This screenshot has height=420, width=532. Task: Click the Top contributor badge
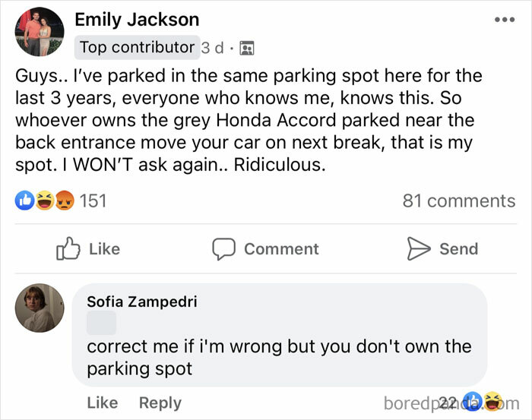(137, 47)
